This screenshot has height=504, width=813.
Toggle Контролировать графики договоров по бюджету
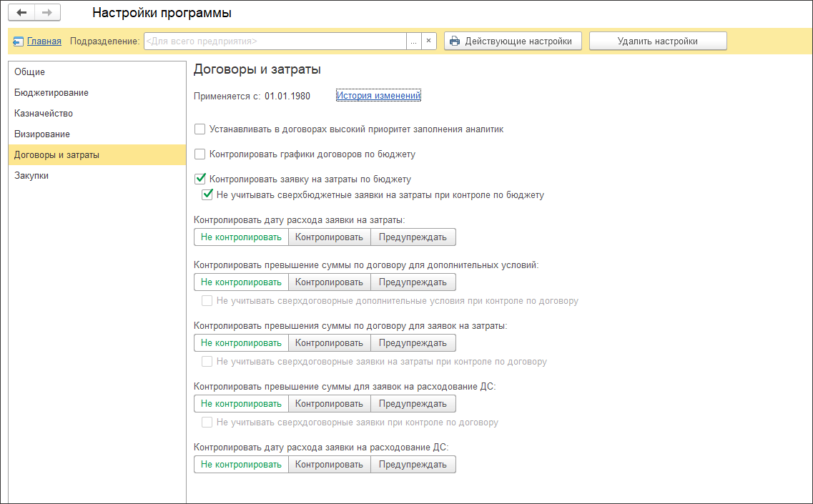pos(200,154)
